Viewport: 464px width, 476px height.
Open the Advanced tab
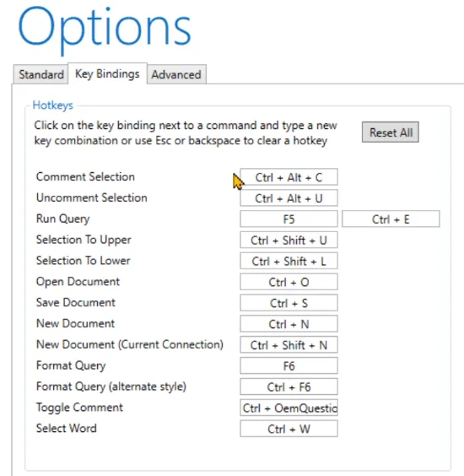176,74
